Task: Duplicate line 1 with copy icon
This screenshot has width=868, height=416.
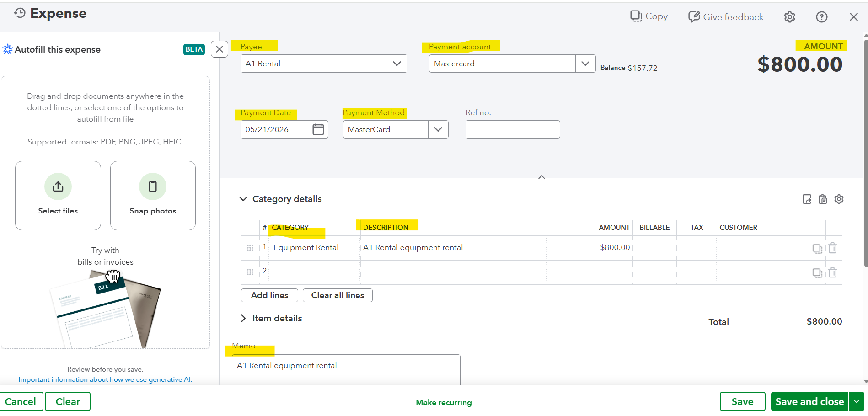Action: tap(817, 249)
